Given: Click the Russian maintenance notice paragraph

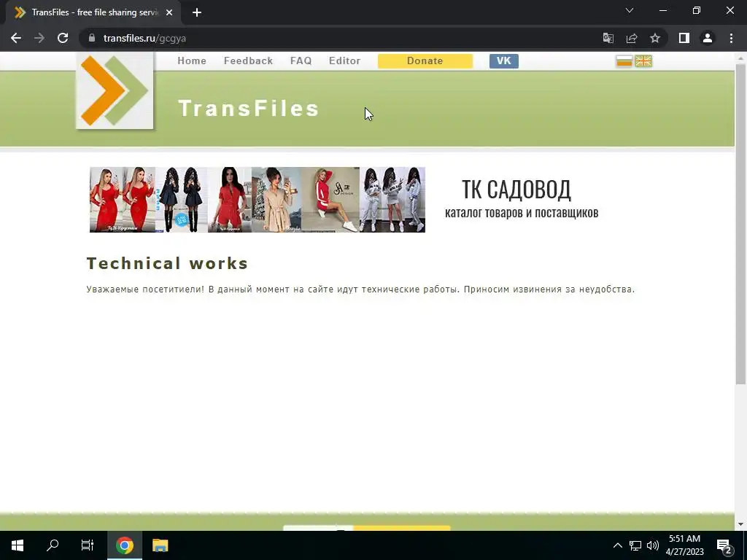Looking at the screenshot, I should click(x=360, y=289).
